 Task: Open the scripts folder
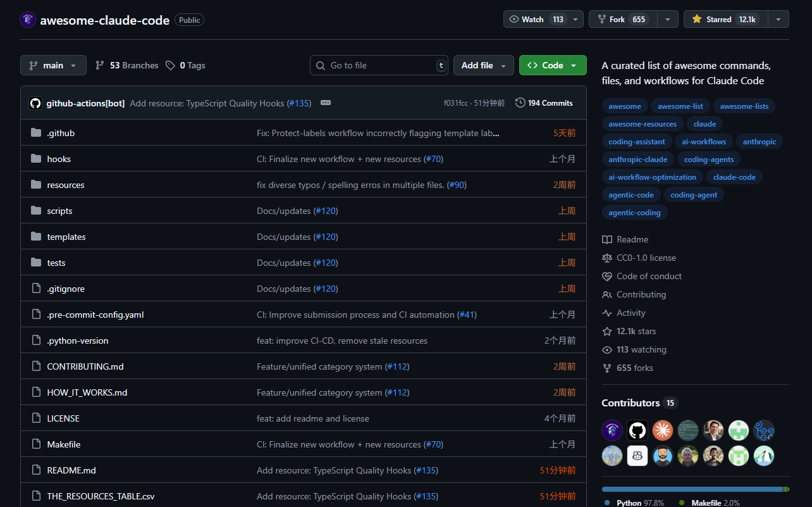click(x=59, y=211)
